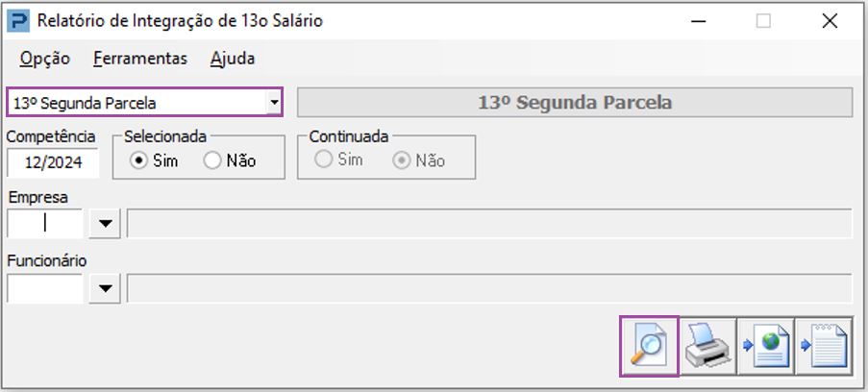The image size is (868, 392).
Task: Select Não in the Continuada group
Action: [x=400, y=160]
